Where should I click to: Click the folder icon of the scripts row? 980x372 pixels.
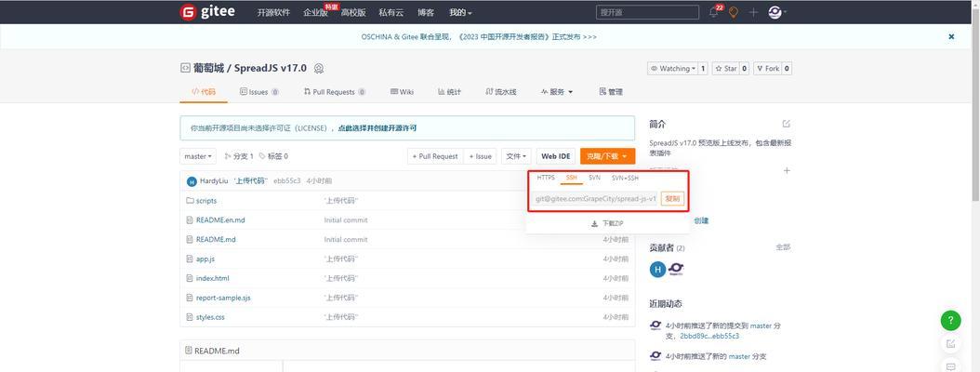(x=190, y=201)
